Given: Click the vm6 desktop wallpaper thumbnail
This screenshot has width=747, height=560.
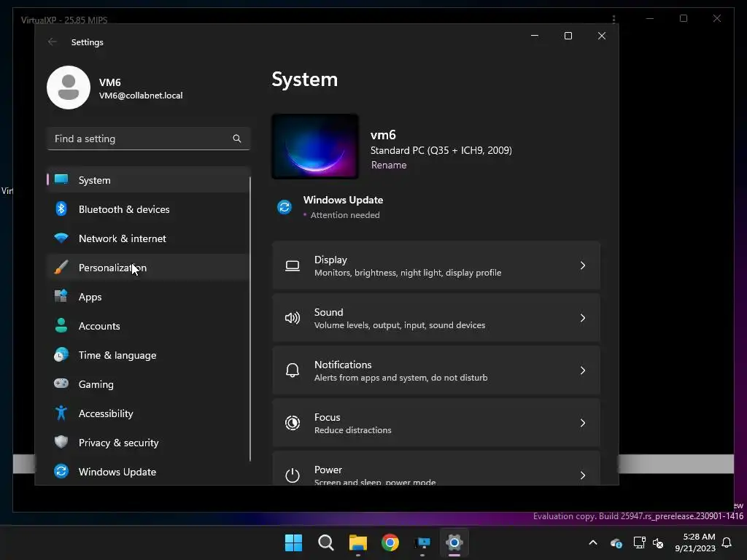Looking at the screenshot, I should click(315, 146).
